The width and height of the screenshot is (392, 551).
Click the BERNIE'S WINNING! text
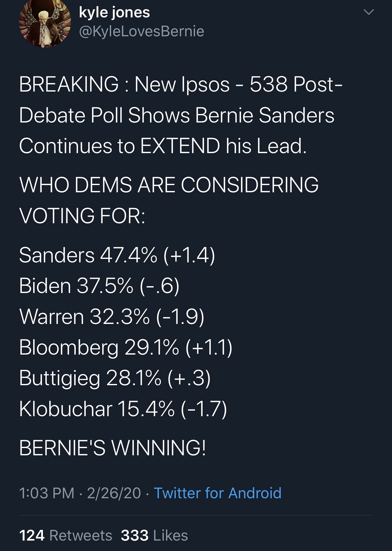click(112, 448)
